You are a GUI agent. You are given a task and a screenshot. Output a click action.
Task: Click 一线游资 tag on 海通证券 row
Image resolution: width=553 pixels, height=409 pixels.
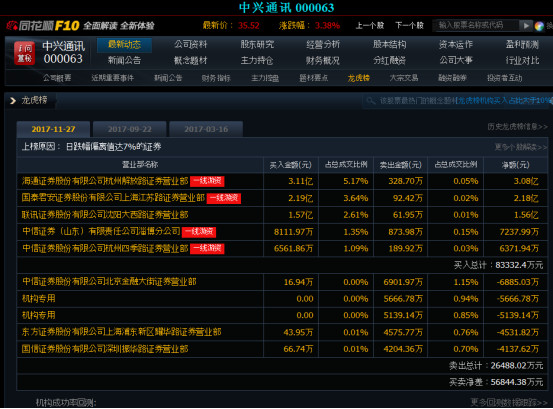click(x=207, y=181)
